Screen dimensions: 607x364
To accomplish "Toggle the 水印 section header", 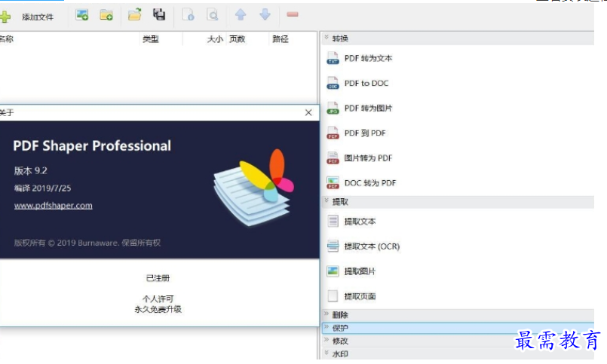I will pos(458,353).
